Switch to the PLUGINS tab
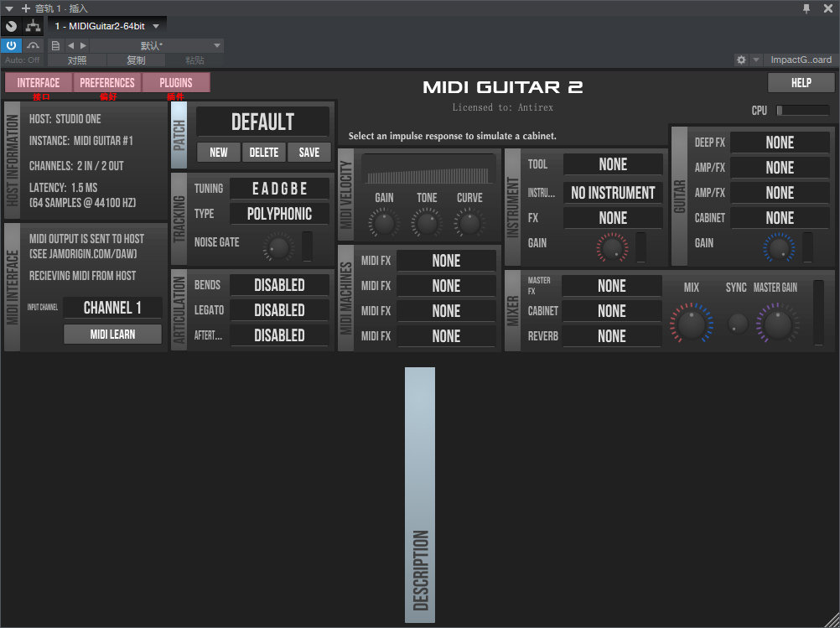Viewport: 840px width, 628px height. [176, 83]
